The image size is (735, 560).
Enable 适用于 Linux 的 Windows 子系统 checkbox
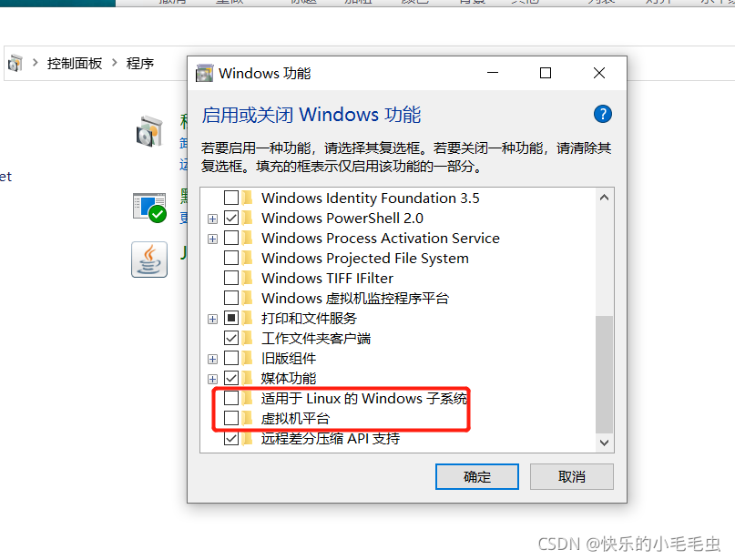coord(231,398)
